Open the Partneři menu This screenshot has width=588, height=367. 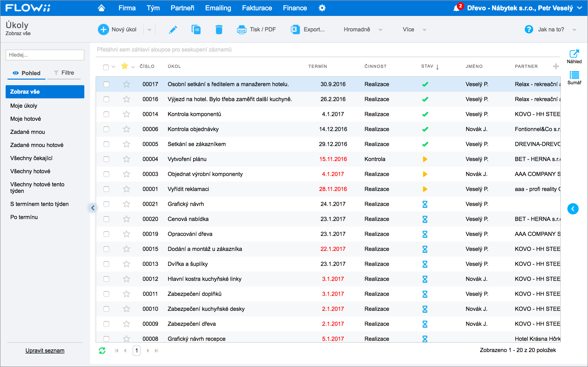182,8
